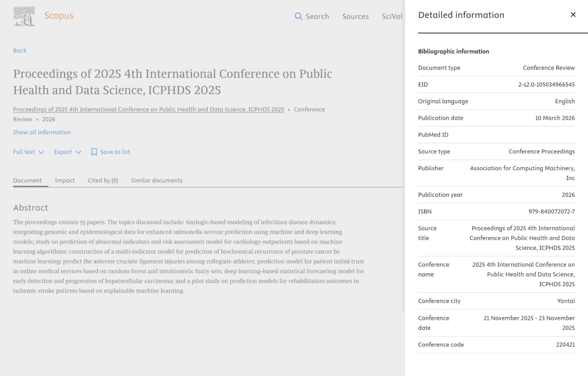Click the EID value 2-s2.0-105034966545
The image size is (588, 376).
point(546,85)
